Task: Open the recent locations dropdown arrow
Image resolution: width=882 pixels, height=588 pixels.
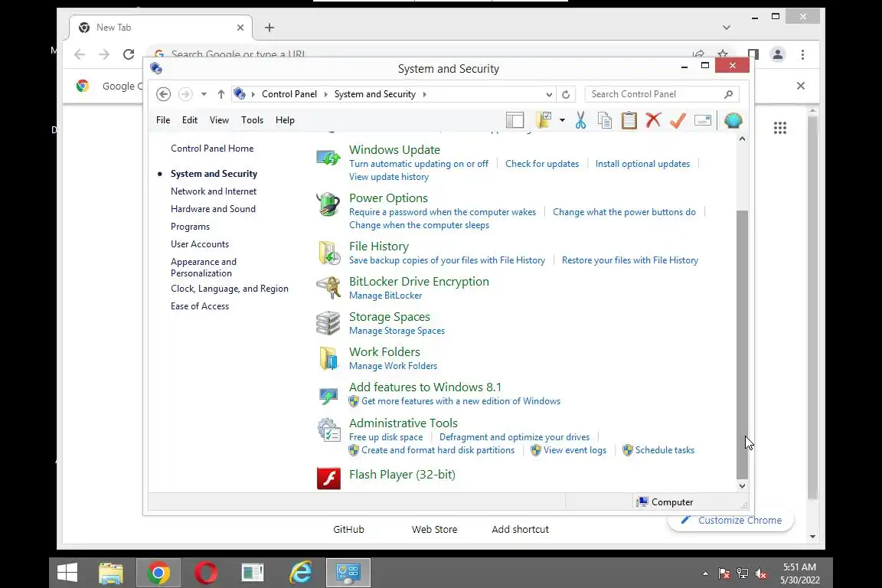Action: 204,94
